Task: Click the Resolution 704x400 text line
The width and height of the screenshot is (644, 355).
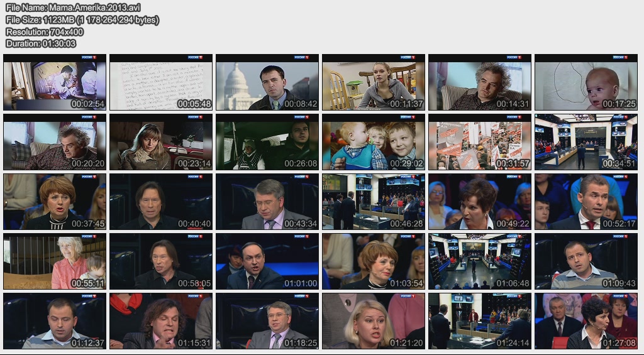Action: [x=45, y=31]
